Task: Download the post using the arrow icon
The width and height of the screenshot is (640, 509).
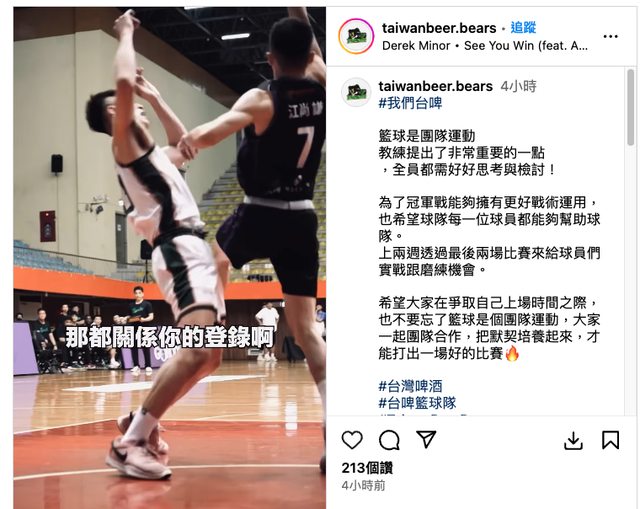Action: [x=573, y=440]
